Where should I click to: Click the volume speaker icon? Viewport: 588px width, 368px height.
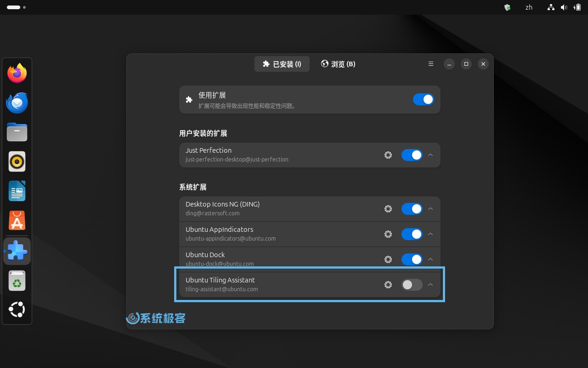(x=564, y=7)
